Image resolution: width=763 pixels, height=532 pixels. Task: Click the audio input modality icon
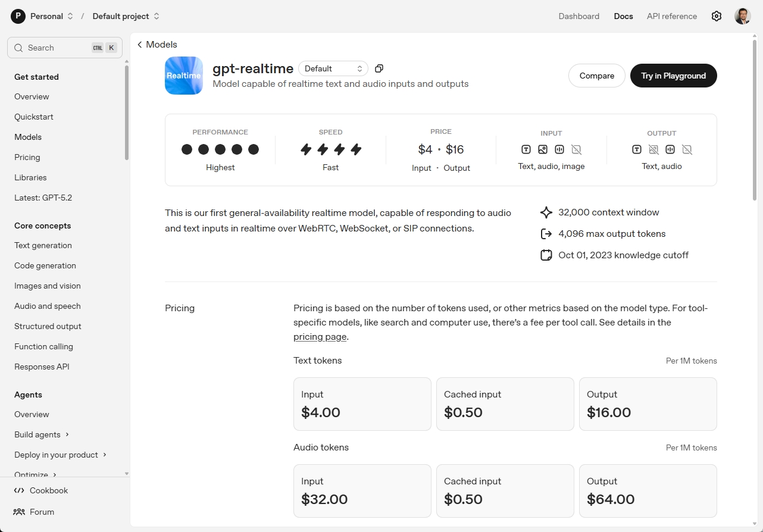point(559,149)
